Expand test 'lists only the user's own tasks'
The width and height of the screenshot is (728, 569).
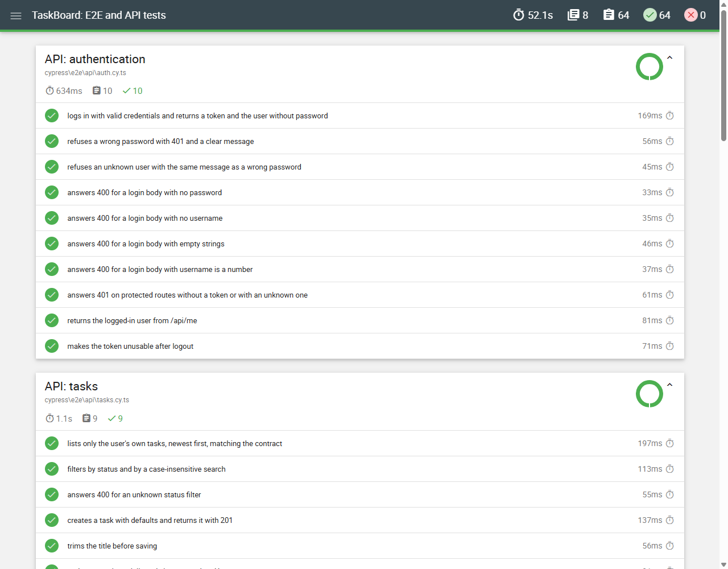[359, 443]
